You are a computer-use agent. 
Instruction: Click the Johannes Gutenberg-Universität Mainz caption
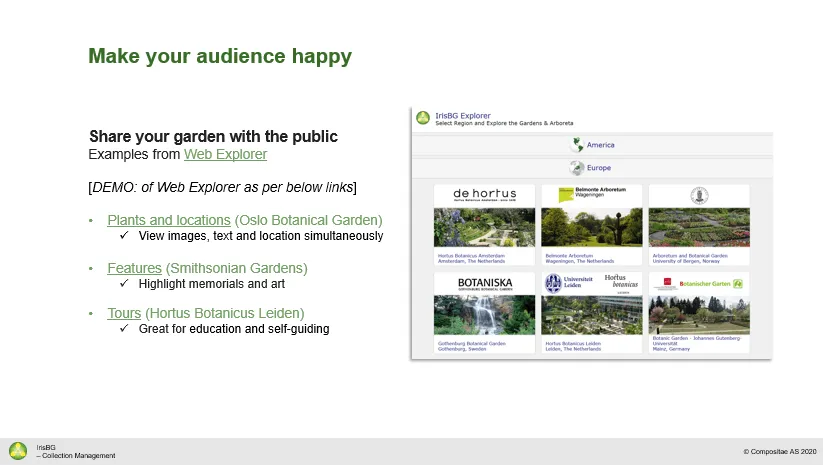(x=696, y=343)
